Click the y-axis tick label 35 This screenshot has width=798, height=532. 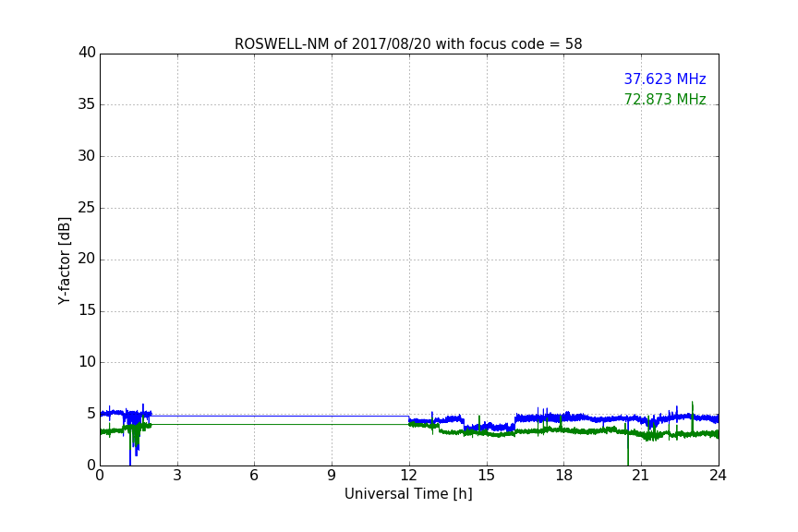pyautogui.click(x=87, y=104)
